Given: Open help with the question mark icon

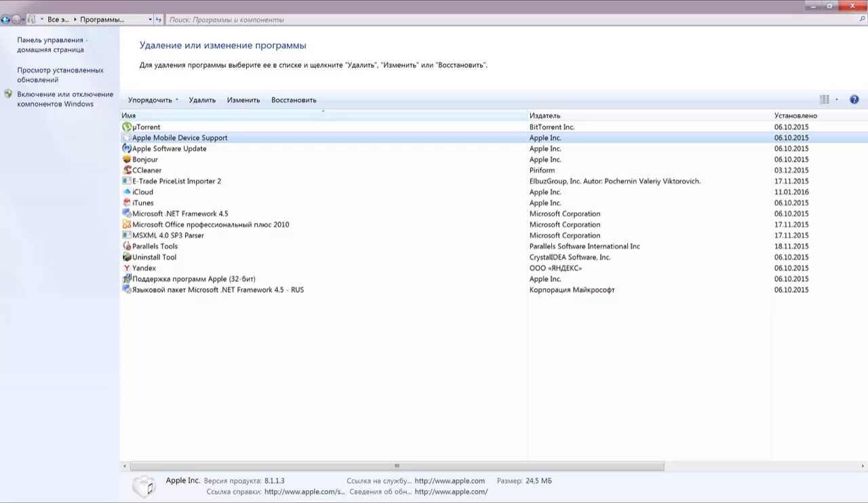Looking at the screenshot, I should pos(854,100).
